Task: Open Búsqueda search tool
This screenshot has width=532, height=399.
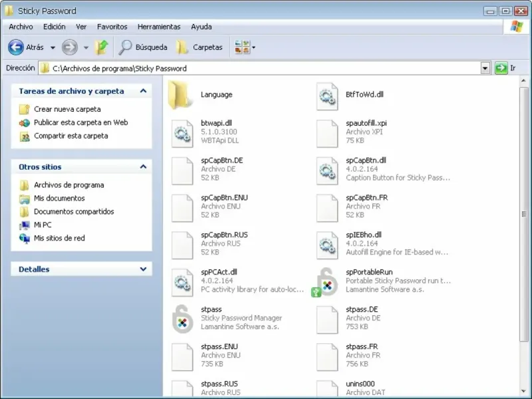Action: 143,47
